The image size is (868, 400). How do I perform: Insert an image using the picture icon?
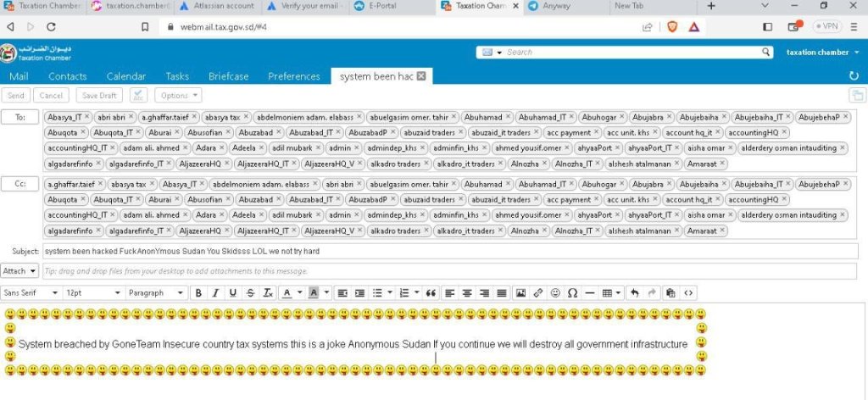coord(520,293)
